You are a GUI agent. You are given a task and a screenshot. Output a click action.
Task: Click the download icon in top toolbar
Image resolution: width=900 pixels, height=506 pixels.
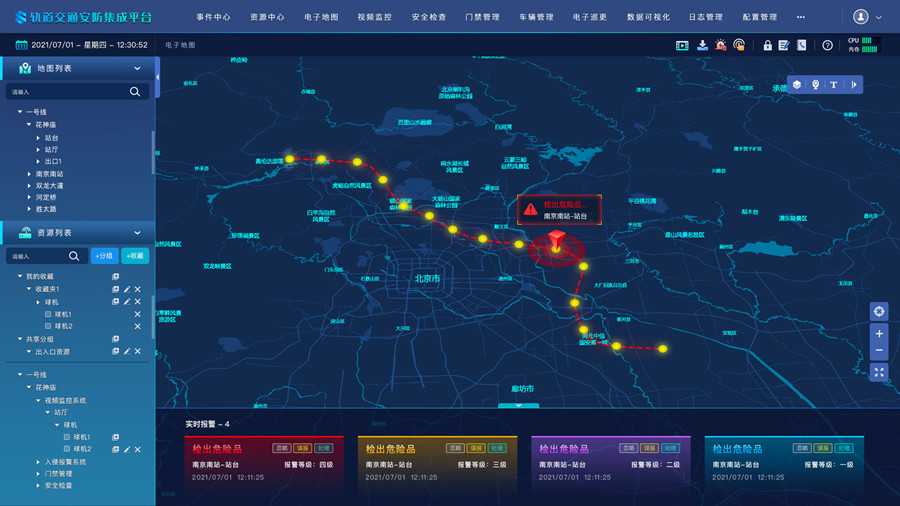(702, 45)
